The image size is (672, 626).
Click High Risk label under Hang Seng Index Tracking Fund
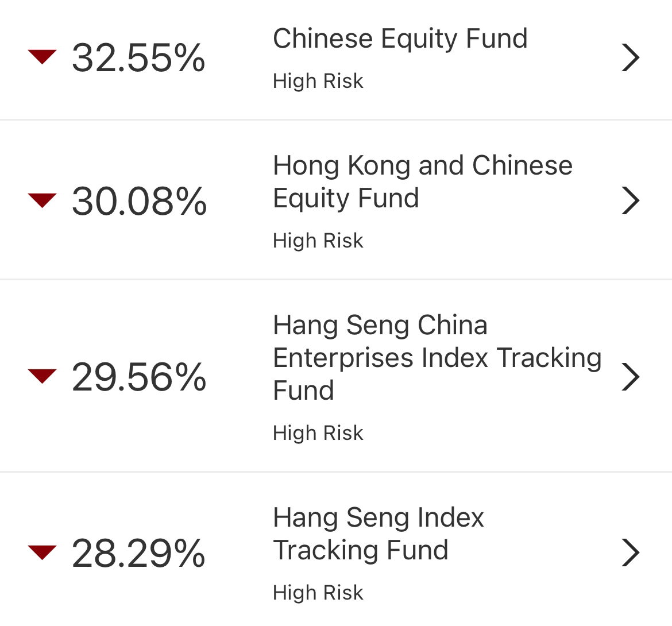point(318,592)
